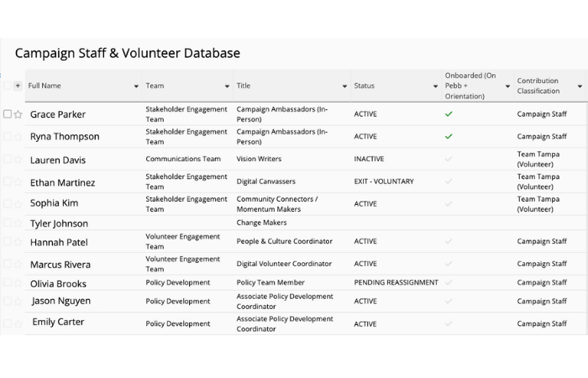Star the Ryna Thompson record
Screen dimensions: 588x378
[x=18, y=136]
